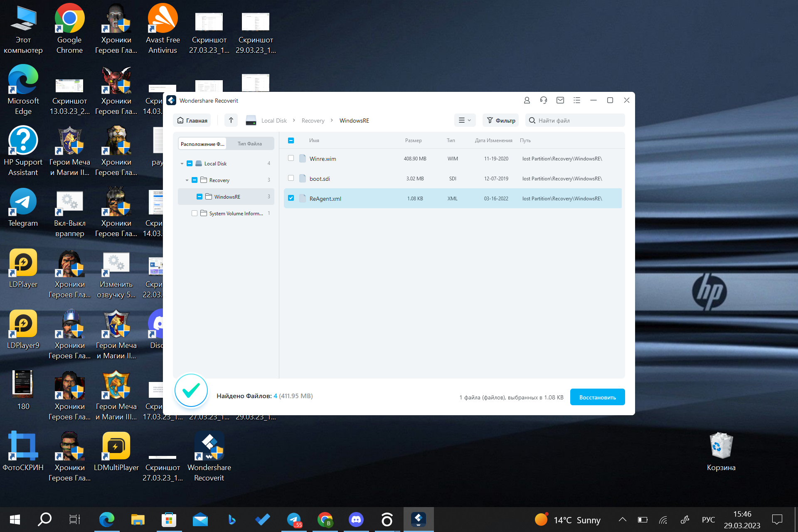Open Discord from the taskbar
798x532 pixels.
[x=356, y=520]
